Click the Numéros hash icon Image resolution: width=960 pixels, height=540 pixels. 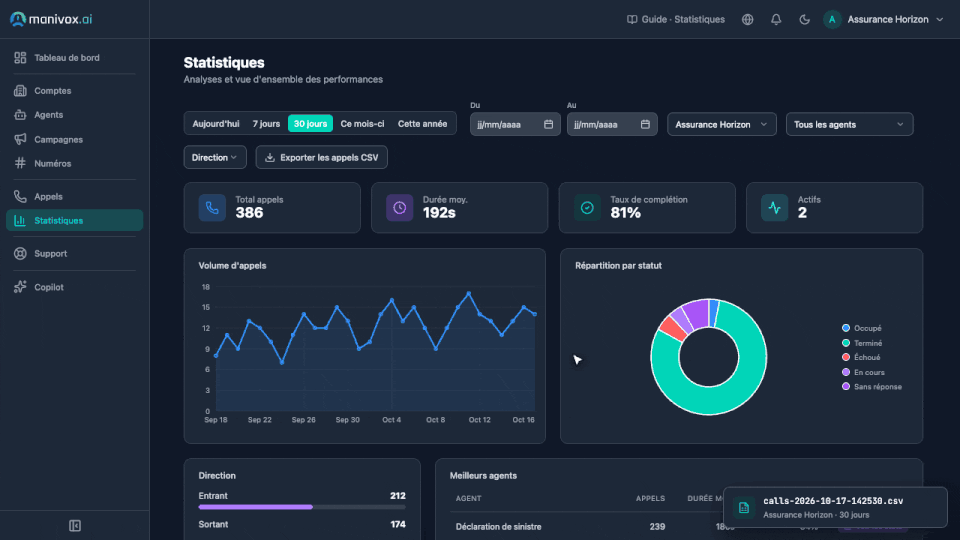[x=20, y=163]
